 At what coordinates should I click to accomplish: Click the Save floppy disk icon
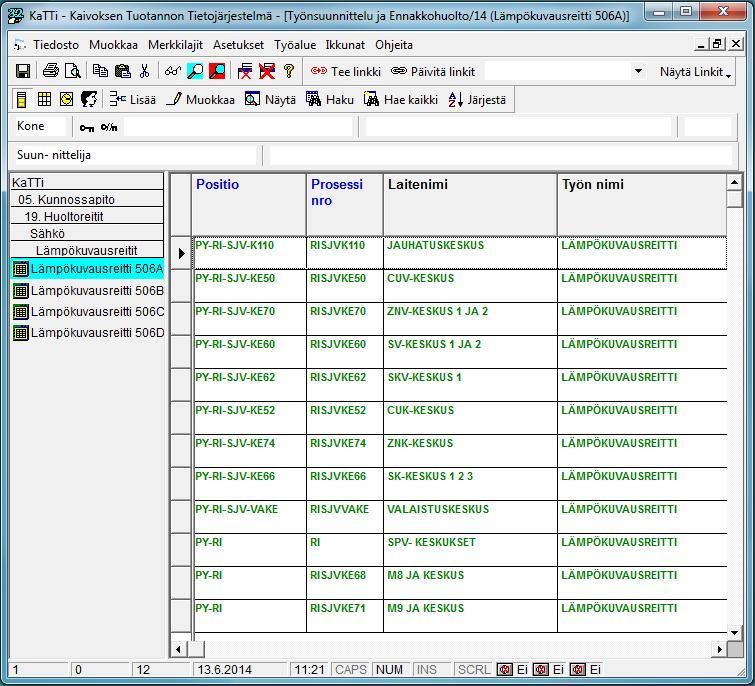pos(23,71)
